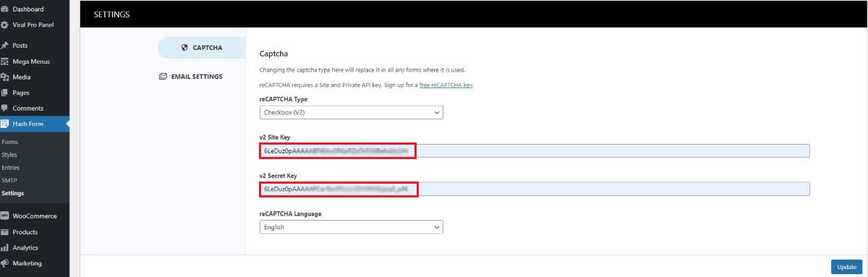
Task: Click the Captcha section heading
Action: pos(274,54)
